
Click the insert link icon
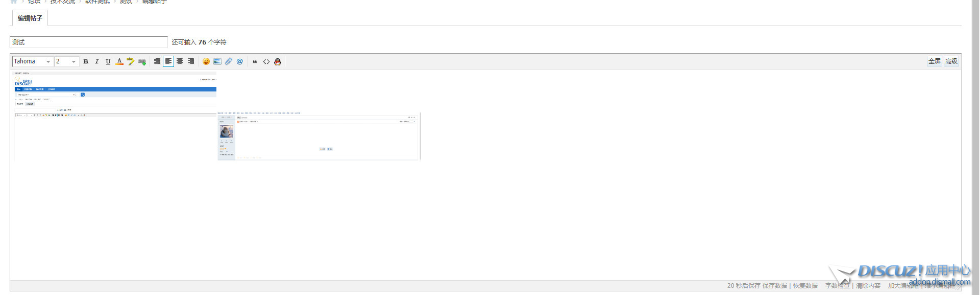(x=142, y=61)
